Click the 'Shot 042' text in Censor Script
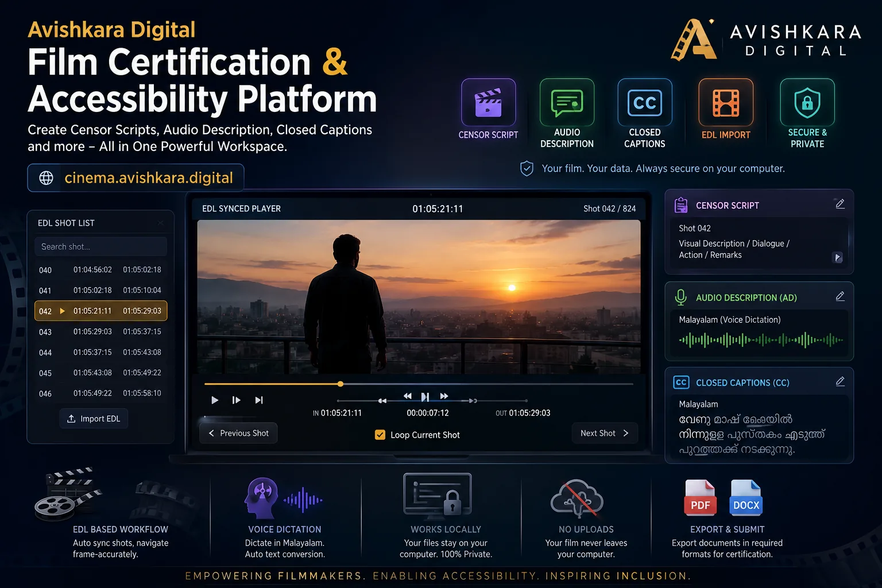Viewport: 882px width, 588px height. (695, 228)
